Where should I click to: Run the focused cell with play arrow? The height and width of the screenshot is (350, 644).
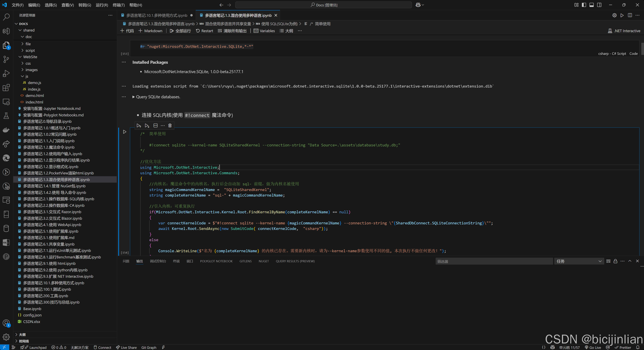click(x=124, y=132)
